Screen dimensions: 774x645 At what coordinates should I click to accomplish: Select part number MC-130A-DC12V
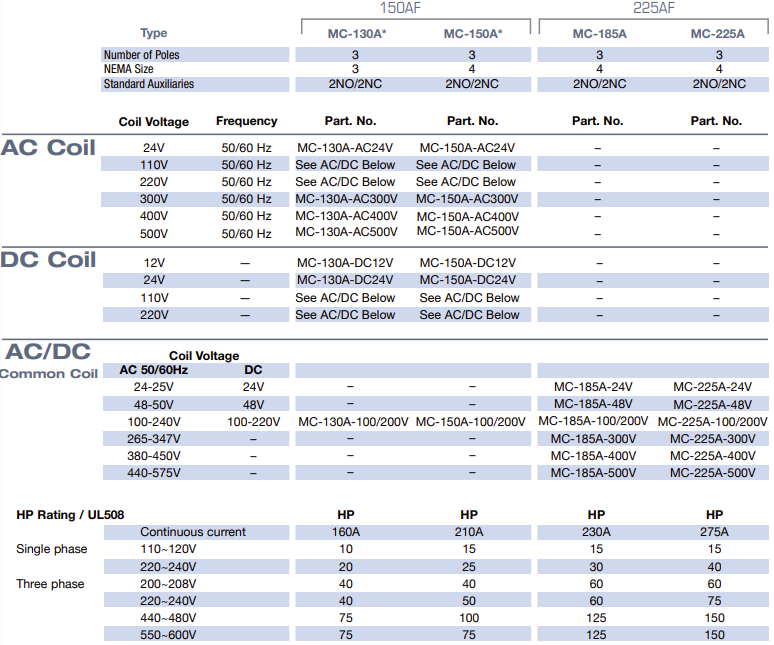click(x=345, y=263)
